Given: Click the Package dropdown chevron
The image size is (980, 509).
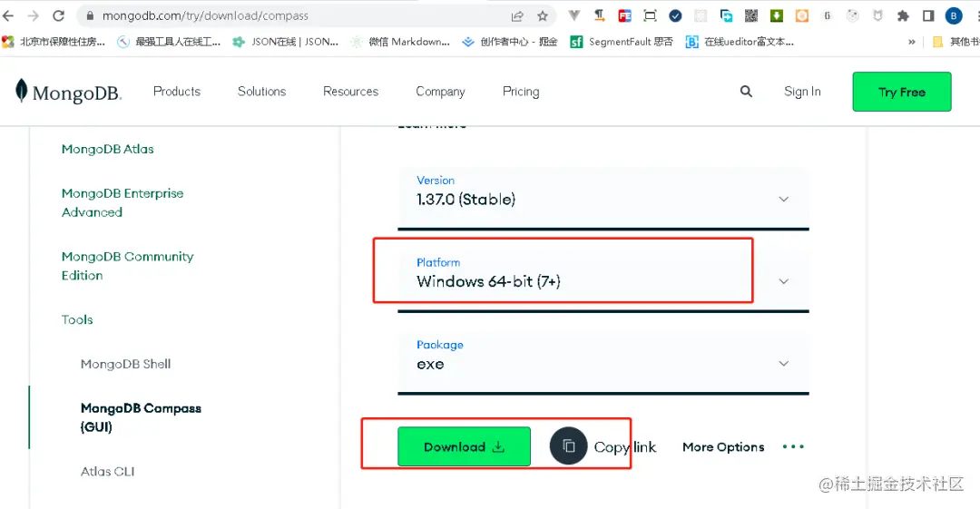Looking at the screenshot, I should [784, 363].
